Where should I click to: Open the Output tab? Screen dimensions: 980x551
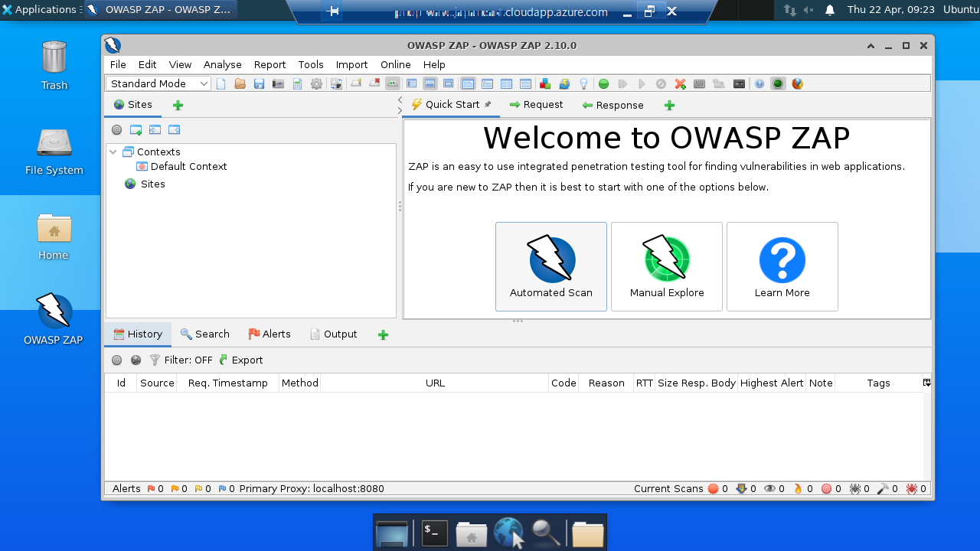tap(333, 334)
